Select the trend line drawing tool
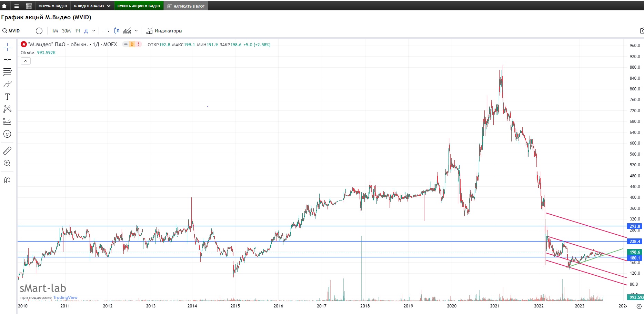Image resolution: width=644 pixels, height=314 pixels. click(7, 59)
